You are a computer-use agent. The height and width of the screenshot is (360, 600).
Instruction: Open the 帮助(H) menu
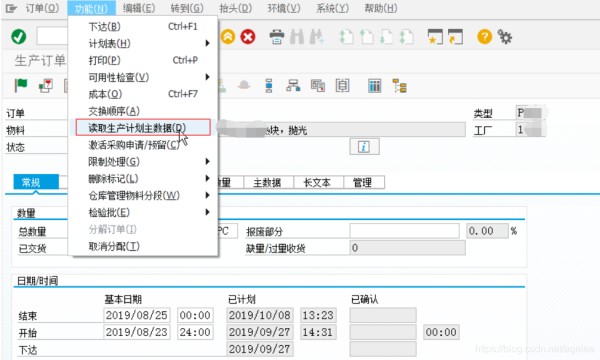[380, 8]
